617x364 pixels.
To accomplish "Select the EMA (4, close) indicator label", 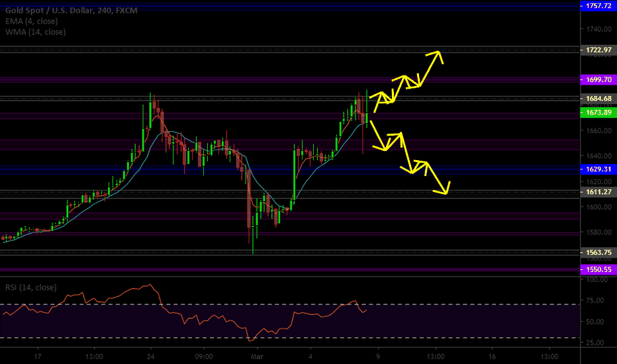I will [32, 21].
